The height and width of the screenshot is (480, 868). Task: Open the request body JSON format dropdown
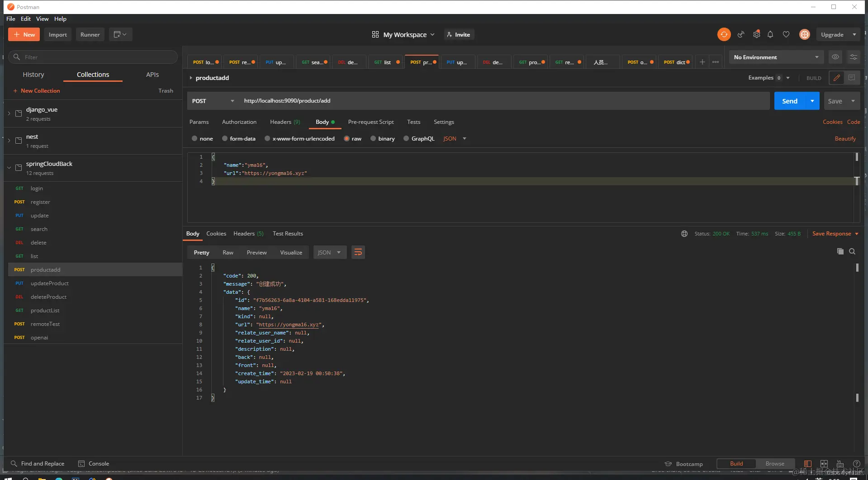pyautogui.click(x=455, y=138)
